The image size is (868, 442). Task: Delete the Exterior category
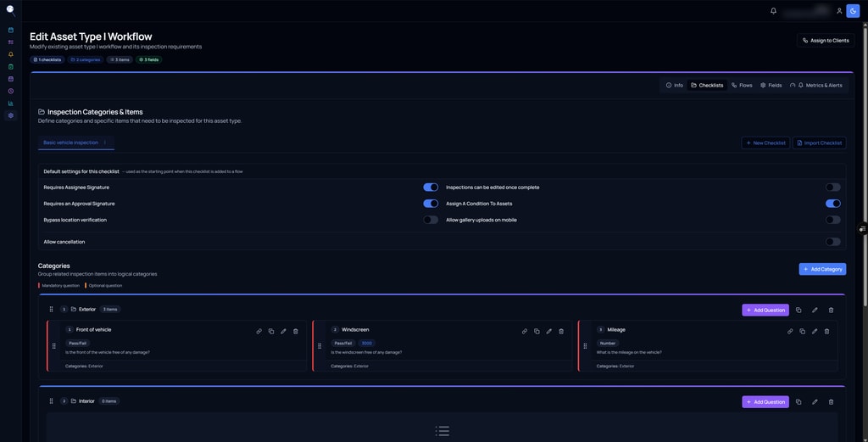click(831, 311)
